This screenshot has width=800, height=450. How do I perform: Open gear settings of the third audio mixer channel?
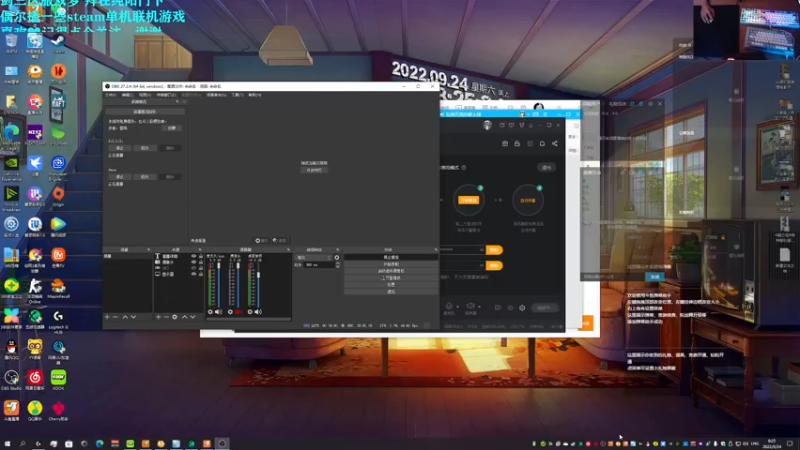coord(250,312)
